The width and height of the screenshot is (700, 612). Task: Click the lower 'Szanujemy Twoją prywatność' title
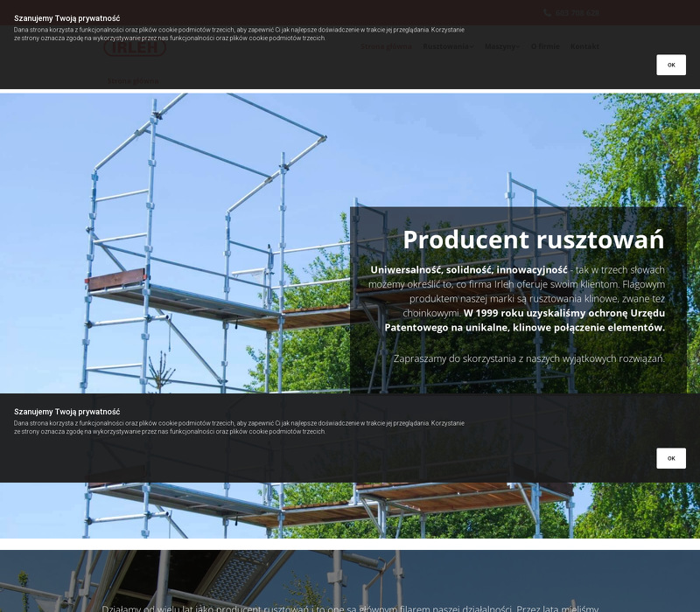click(67, 412)
